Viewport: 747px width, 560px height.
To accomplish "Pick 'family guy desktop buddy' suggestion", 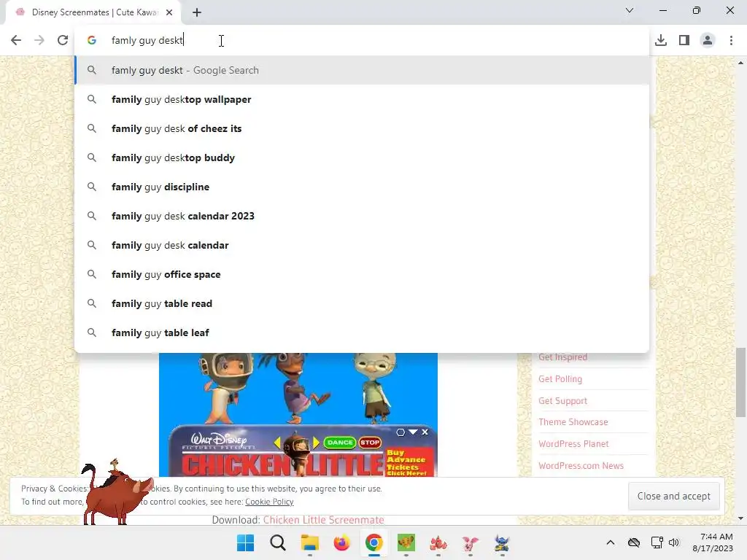I will coord(362,157).
